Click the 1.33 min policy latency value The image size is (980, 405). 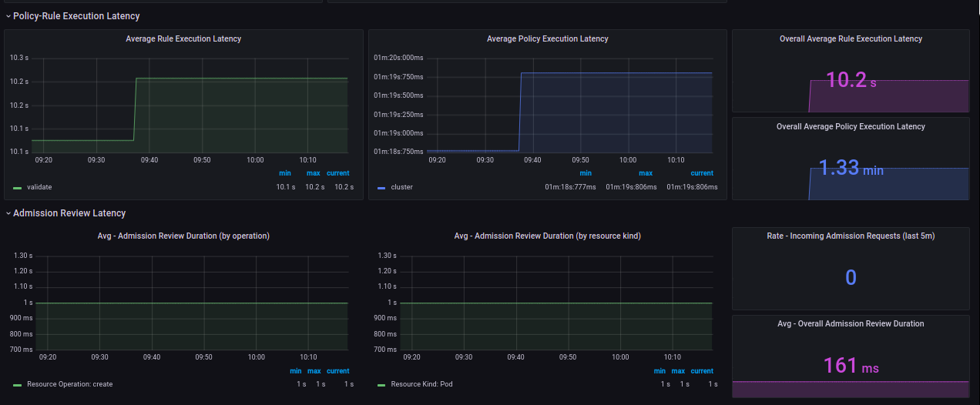point(851,168)
